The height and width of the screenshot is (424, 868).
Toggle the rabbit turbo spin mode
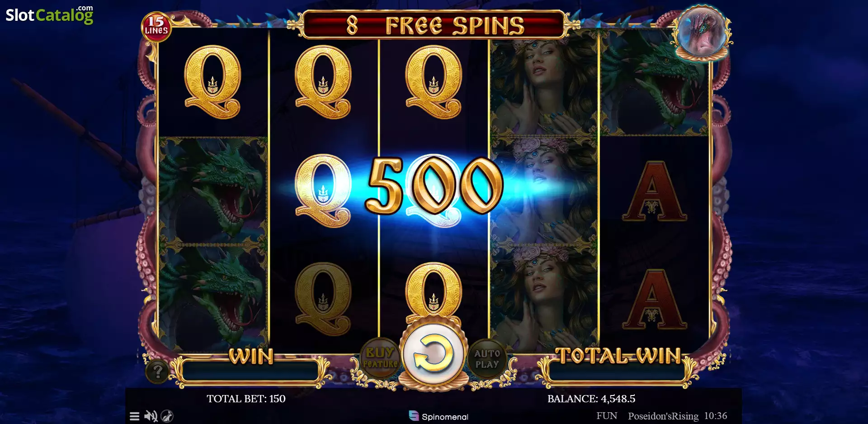[167, 416]
